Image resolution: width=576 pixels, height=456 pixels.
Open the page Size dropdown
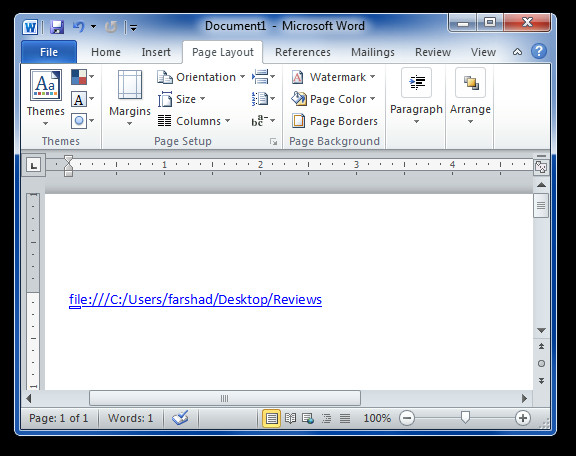click(181, 99)
